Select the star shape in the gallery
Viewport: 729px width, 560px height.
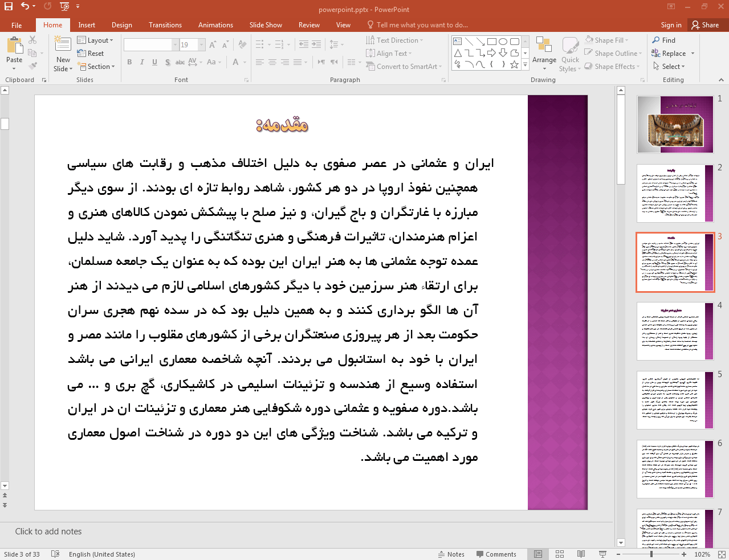[514, 64]
